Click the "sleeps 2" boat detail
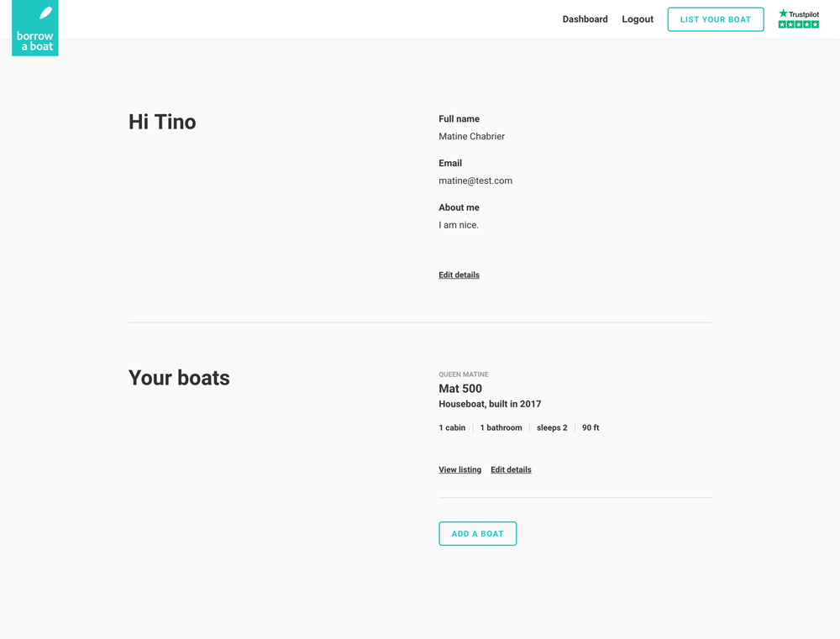Screen dimensions: 840x639 coord(552,428)
